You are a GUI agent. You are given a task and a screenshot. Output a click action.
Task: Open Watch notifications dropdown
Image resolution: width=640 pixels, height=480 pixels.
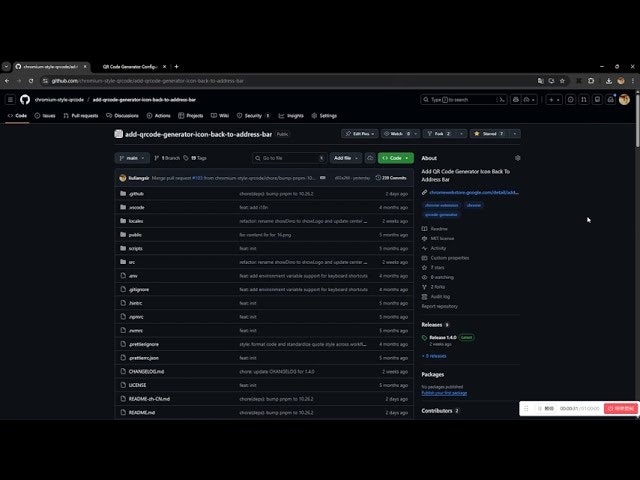(x=400, y=134)
